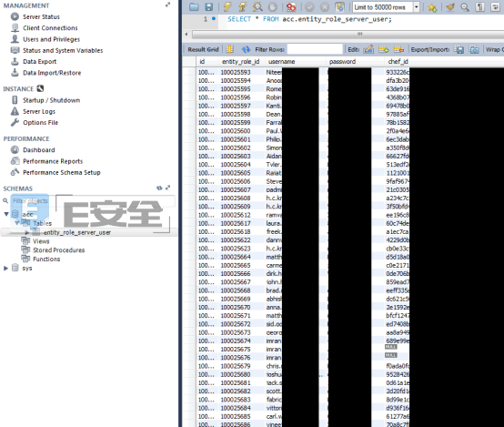The height and width of the screenshot is (427, 504).
Task: Edit current row pencil icon
Action: click(368, 49)
